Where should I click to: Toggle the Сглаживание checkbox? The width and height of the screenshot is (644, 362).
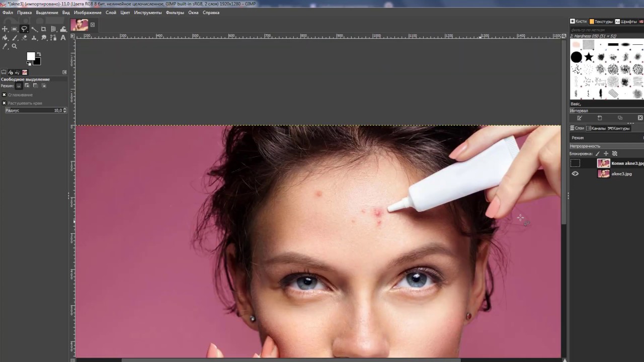(4, 95)
